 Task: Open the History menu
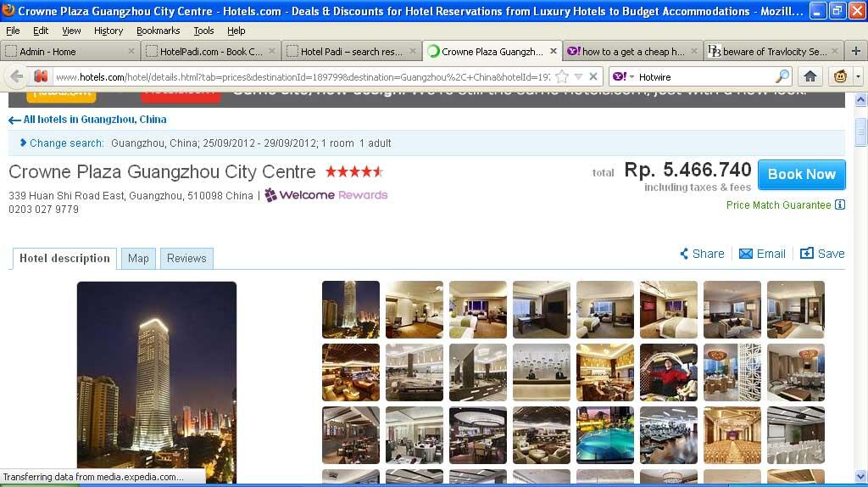point(108,31)
